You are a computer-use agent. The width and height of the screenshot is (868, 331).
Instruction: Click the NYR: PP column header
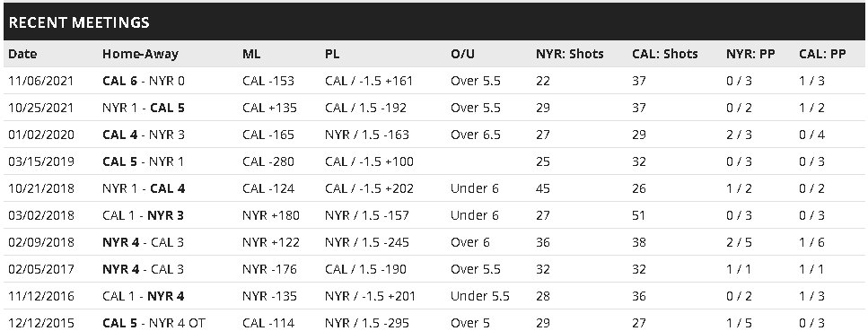750,54
